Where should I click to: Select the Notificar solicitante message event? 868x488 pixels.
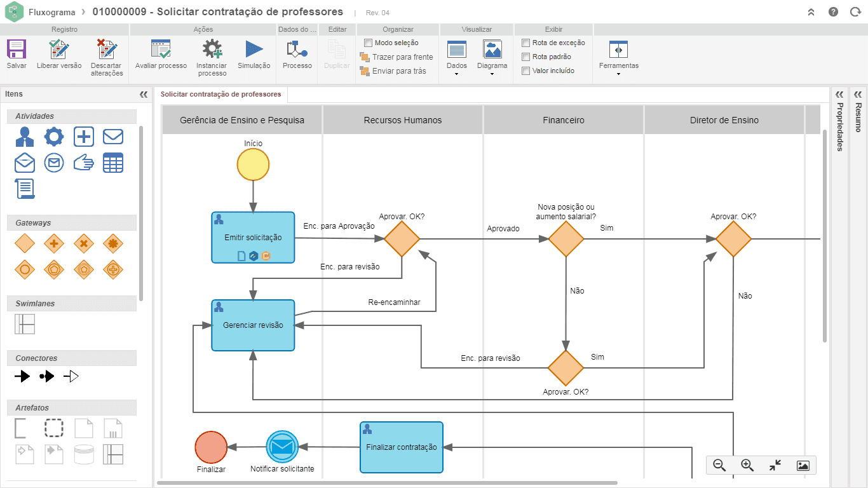[282, 447]
